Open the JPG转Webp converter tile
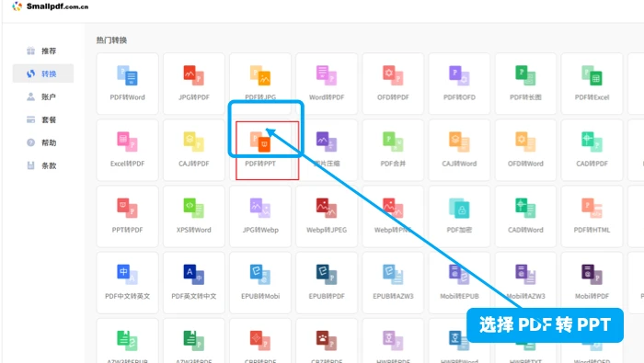This screenshot has width=644, height=363. (260, 217)
